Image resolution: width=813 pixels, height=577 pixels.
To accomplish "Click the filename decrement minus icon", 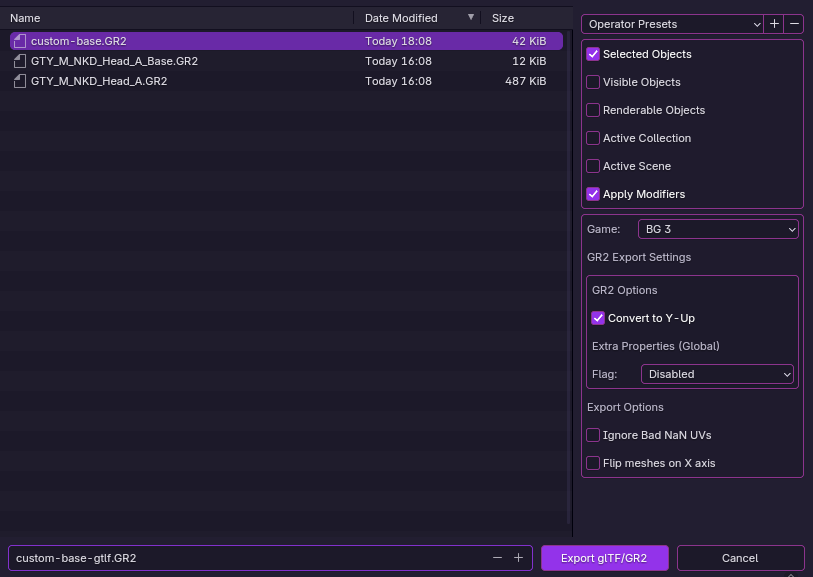I will [498, 558].
